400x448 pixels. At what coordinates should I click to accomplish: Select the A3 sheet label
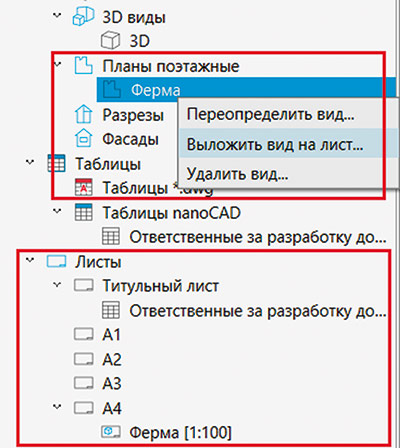point(112,384)
